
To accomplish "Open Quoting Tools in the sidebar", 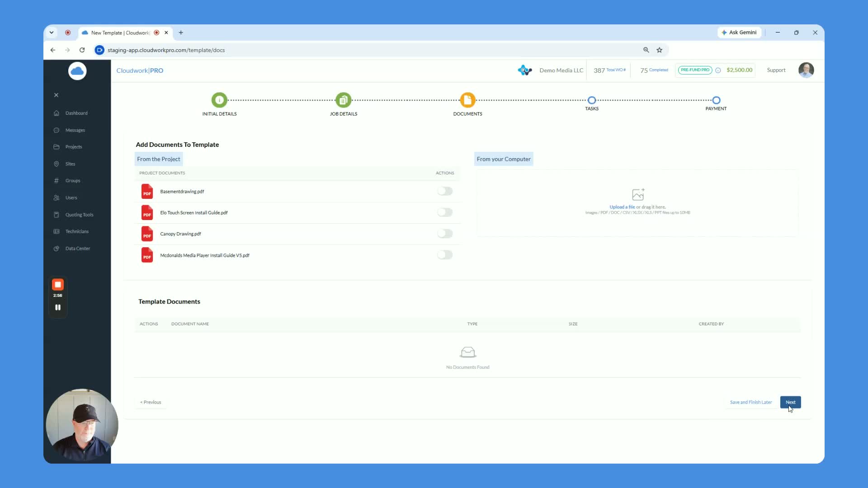I will pos(79,215).
